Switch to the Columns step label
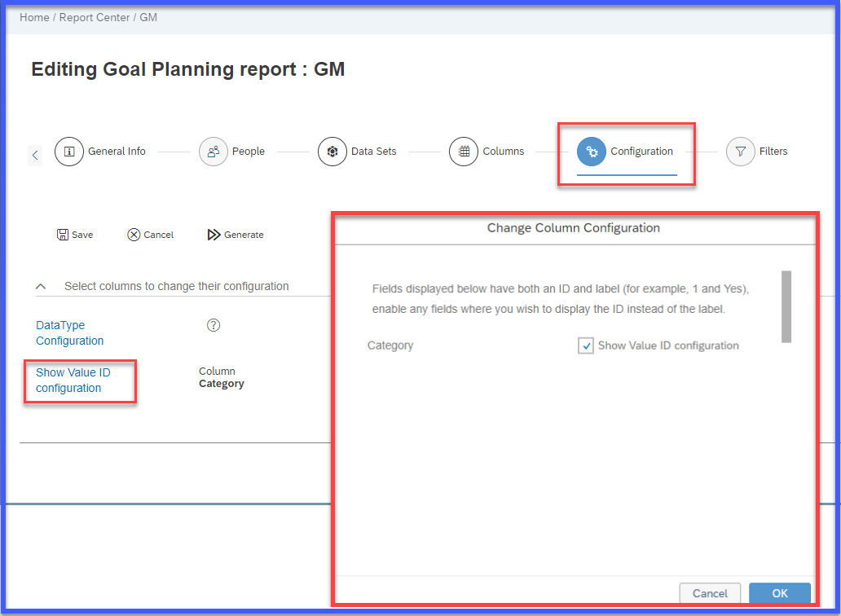 [x=504, y=152]
